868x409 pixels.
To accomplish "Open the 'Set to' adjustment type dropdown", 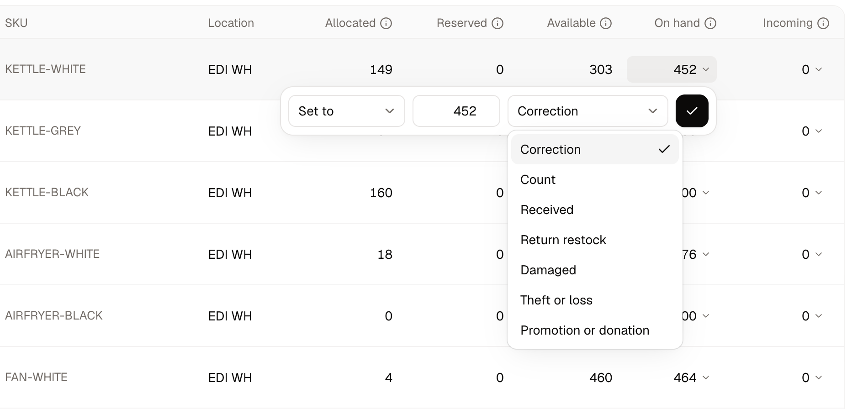I will (347, 111).
